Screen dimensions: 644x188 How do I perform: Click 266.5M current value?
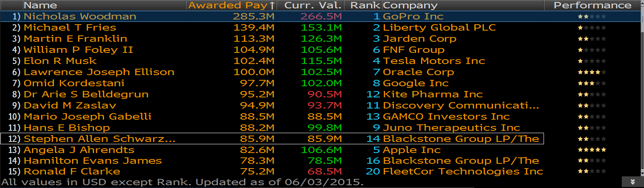[x=321, y=16]
